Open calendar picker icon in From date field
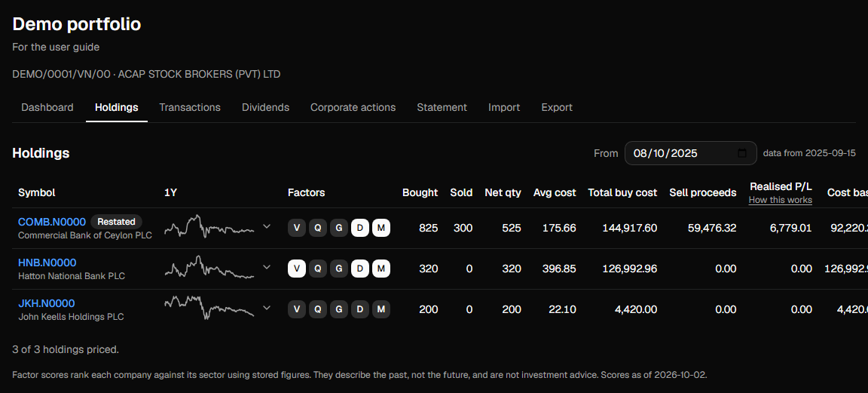This screenshot has height=393, width=868. coord(743,153)
